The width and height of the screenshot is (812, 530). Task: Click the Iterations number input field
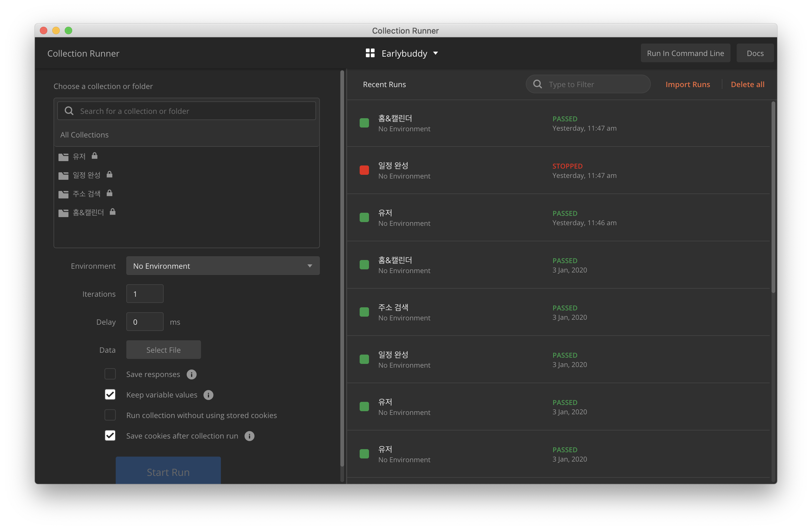click(x=145, y=294)
